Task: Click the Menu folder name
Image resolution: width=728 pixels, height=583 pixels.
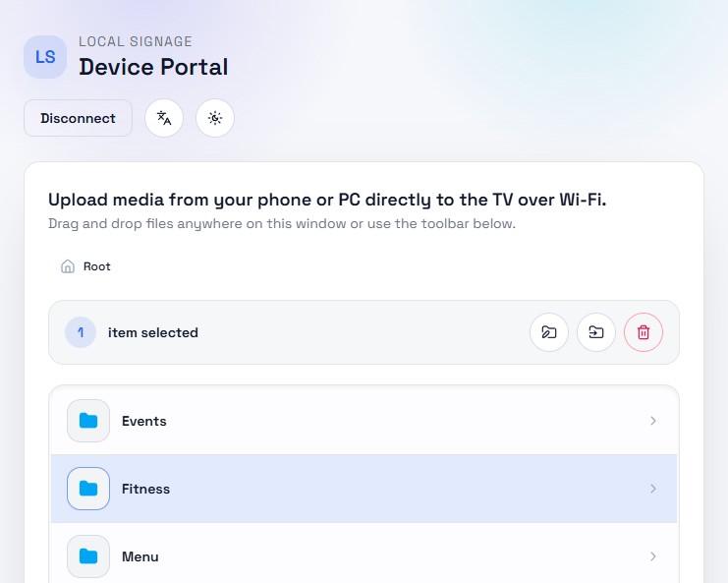Action: click(x=140, y=556)
